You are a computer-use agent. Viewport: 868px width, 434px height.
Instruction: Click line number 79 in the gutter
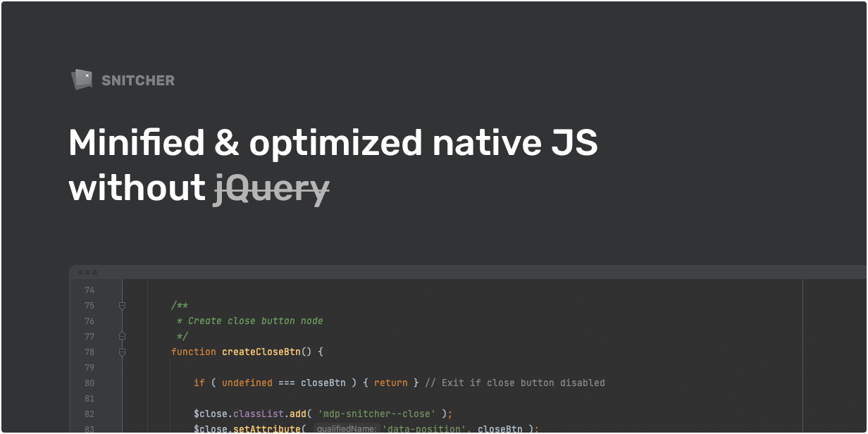click(89, 368)
